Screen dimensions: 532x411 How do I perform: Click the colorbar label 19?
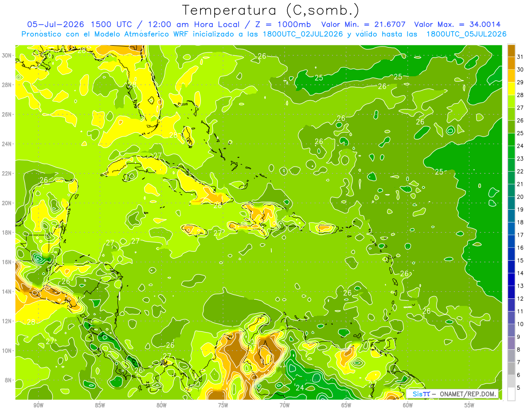coord(520,210)
